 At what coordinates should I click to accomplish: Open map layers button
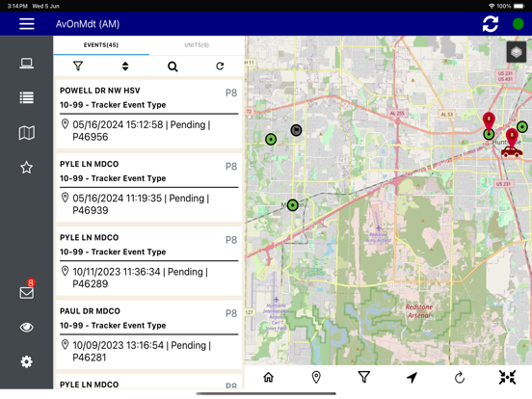(516, 52)
